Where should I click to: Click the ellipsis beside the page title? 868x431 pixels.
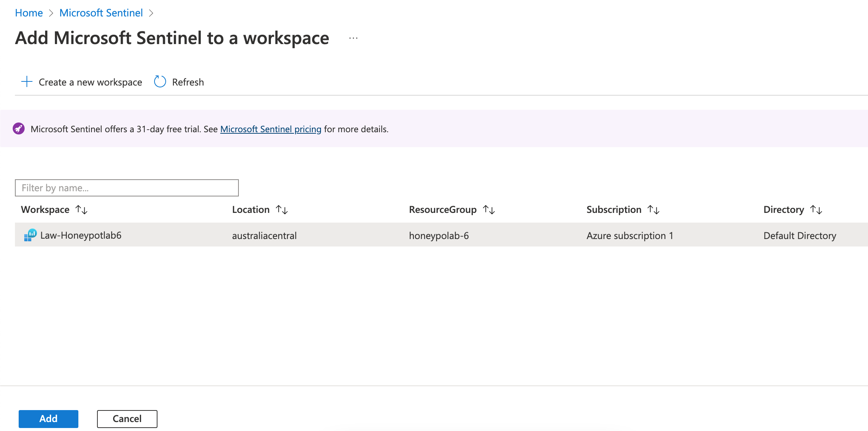[x=353, y=38]
